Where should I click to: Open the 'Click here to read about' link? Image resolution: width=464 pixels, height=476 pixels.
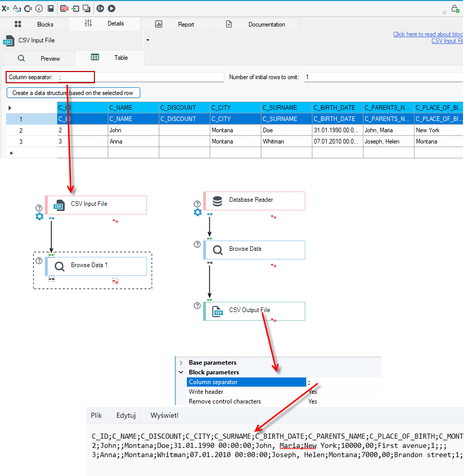[428, 34]
